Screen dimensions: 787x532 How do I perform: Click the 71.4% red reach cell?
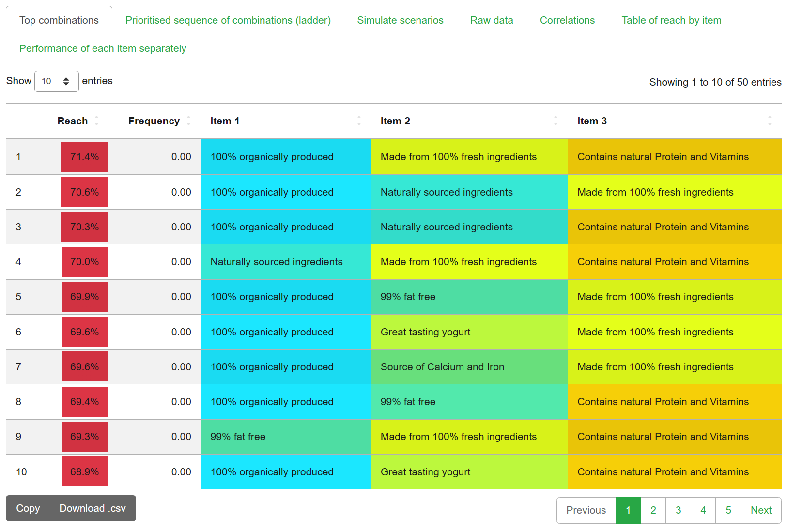[x=84, y=157]
